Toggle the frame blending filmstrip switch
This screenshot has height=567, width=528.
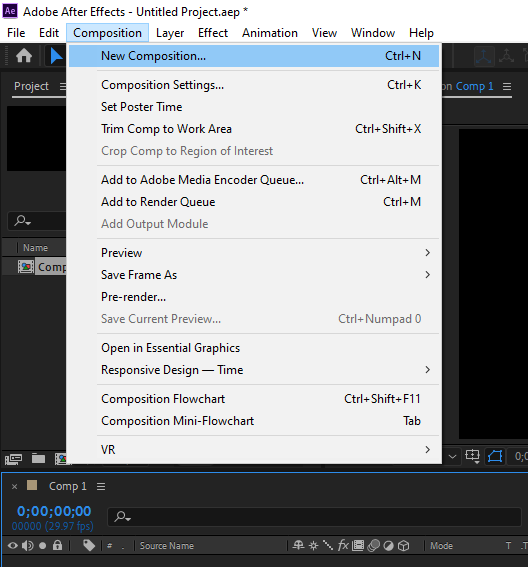pyautogui.click(x=358, y=545)
